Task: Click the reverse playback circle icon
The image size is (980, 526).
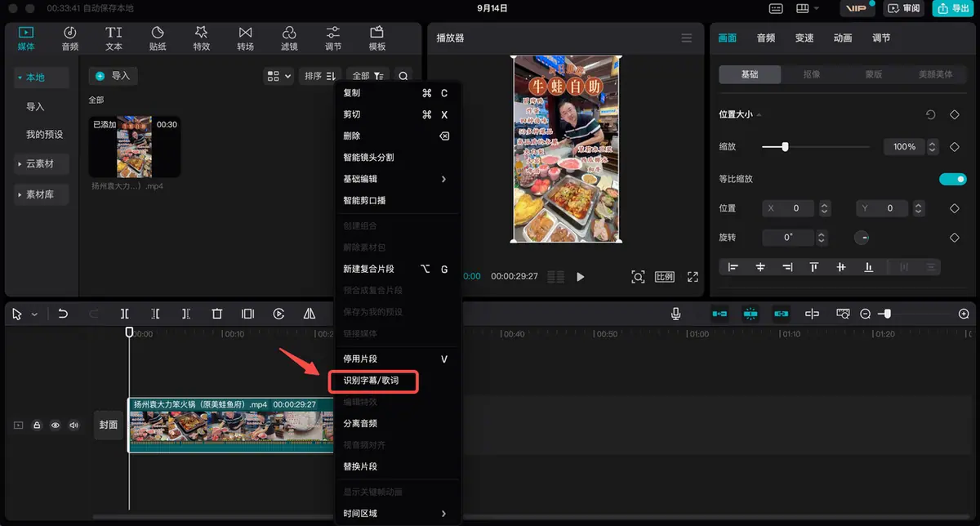Action: point(278,314)
